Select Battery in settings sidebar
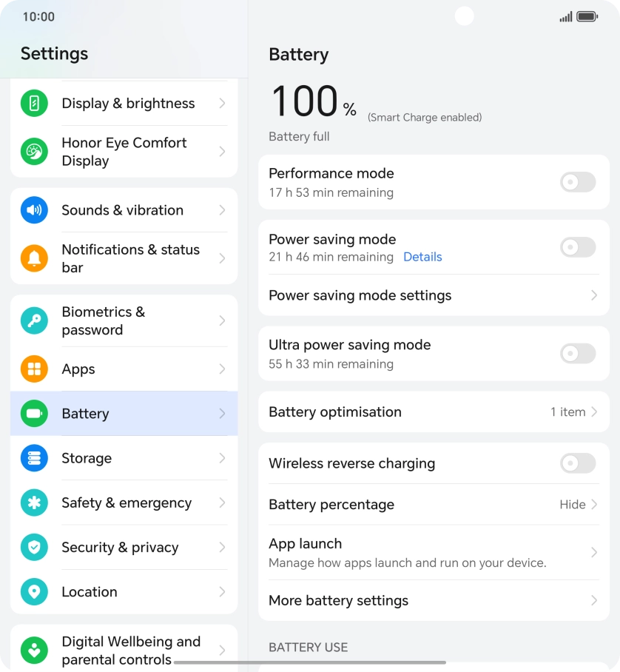This screenshot has width=620, height=672. [124, 414]
